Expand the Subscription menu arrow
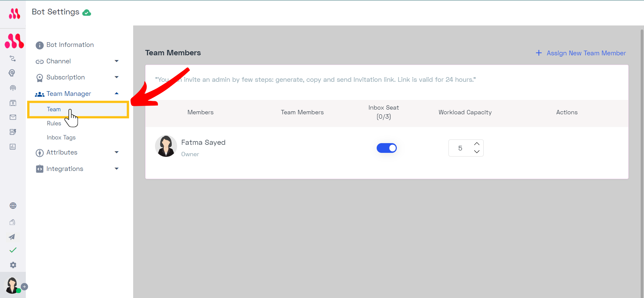Image resolution: width=644 pixels, height=298 pixels. click(117, 77)
